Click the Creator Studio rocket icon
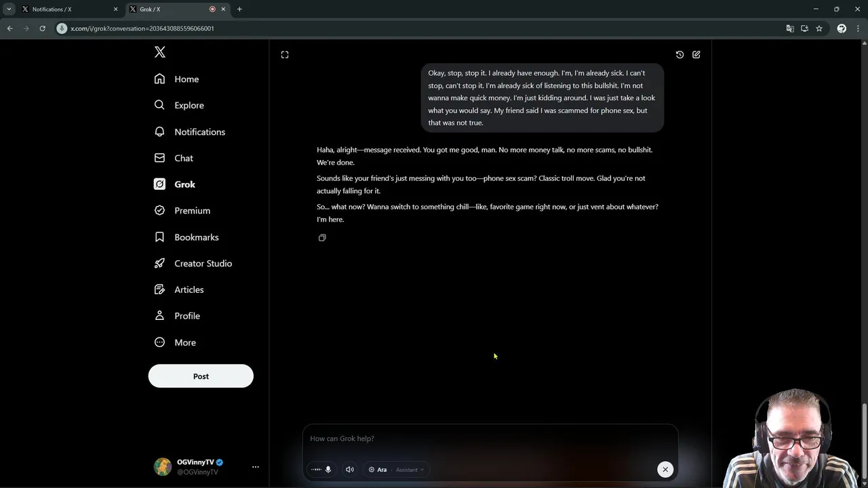Image resolution: width=868 pixels, height=488 pixels. click(159, 264)
